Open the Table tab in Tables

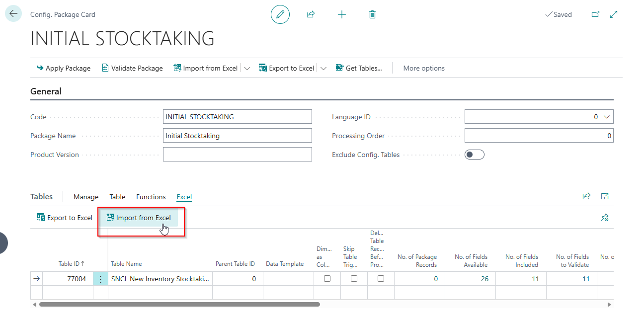point(117,197)
